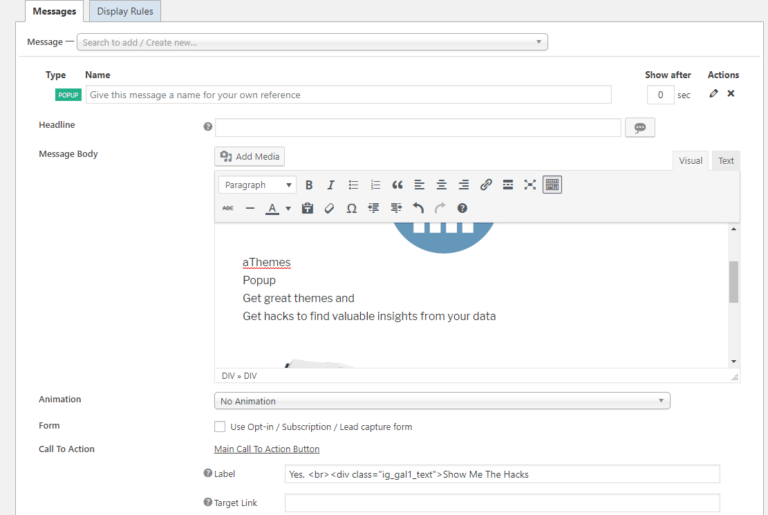
Task: Switch to the Messages tab
Action: click(x=54, y=11)
